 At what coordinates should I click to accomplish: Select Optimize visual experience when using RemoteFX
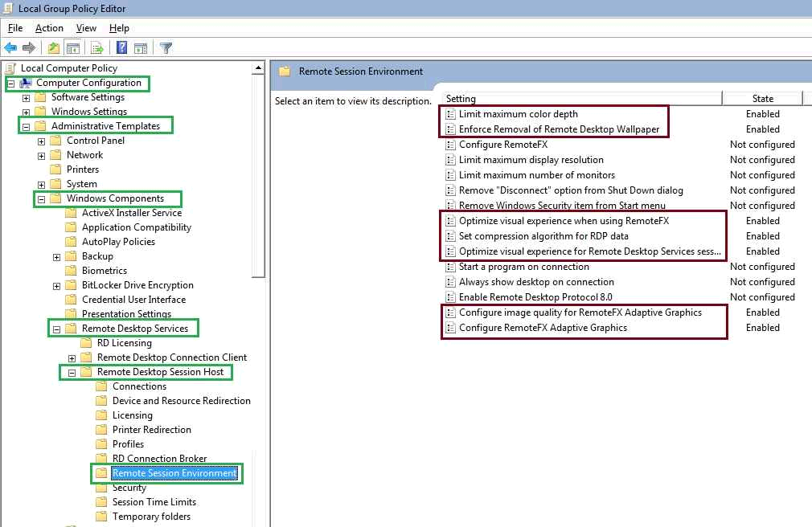[564, 221]
